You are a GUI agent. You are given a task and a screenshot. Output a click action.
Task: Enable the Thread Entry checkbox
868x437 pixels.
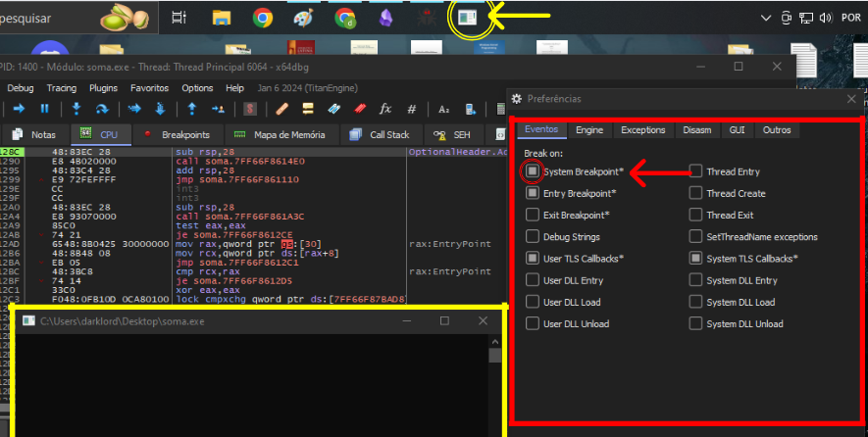point(695,171)
